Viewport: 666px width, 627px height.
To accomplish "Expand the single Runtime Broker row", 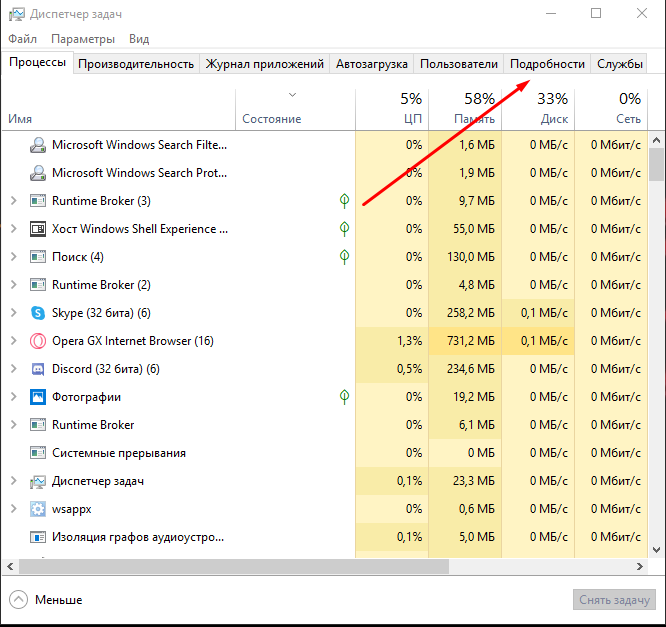I will 14,425.
